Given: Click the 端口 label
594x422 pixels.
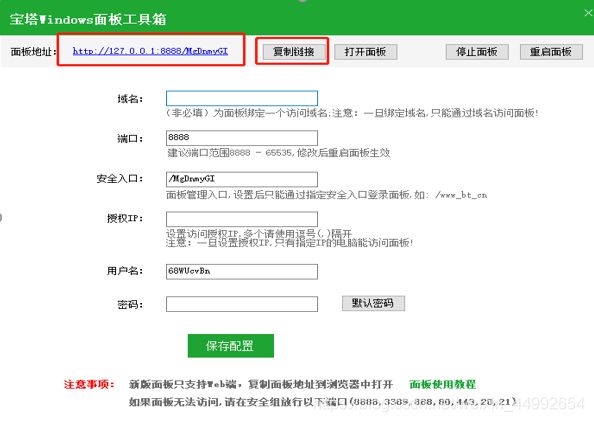Looking at the screenshot, I should tap(130, 139).
